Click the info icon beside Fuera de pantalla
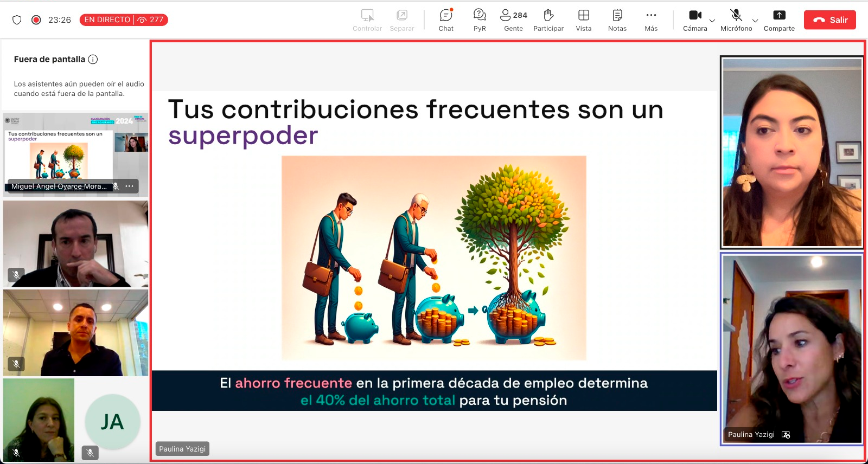This screenshot has height=464, width=868. click(x=93, y=60)
